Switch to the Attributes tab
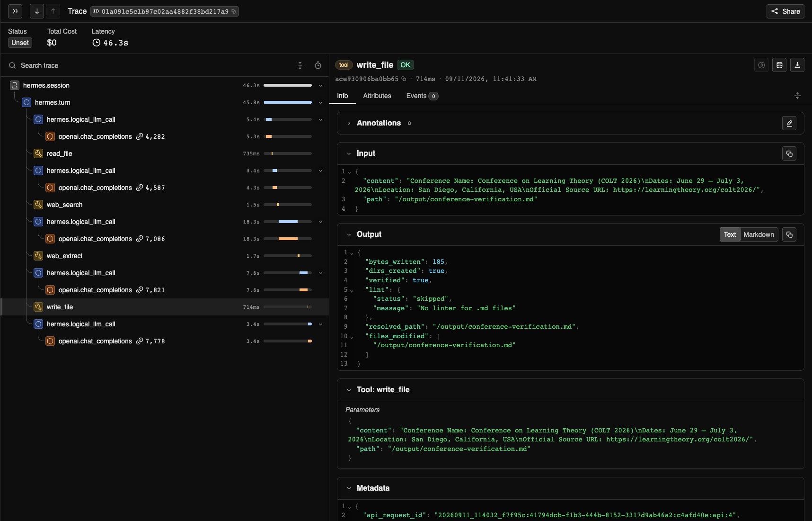The image size is (812, 521). pyautogui.click(x=377, y=96)
